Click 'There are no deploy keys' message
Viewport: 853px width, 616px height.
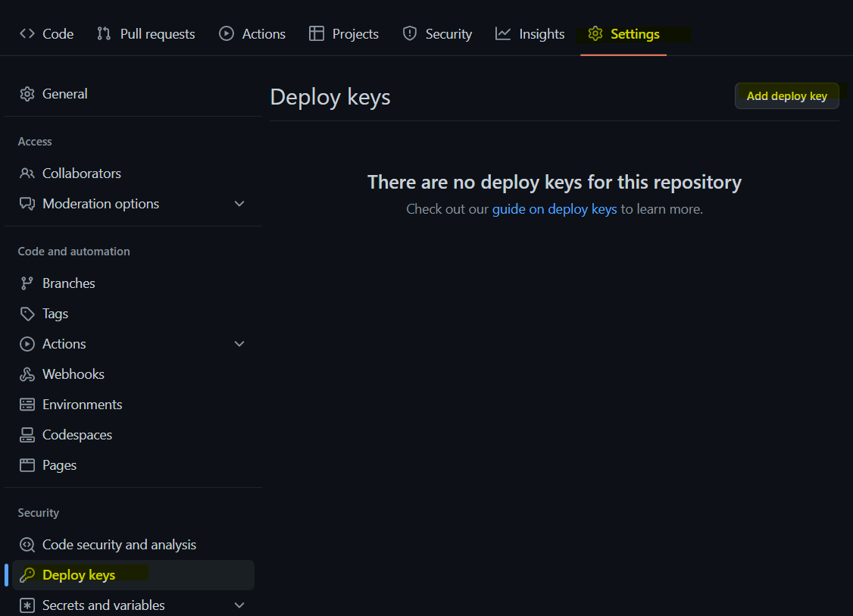coord(555,183)
